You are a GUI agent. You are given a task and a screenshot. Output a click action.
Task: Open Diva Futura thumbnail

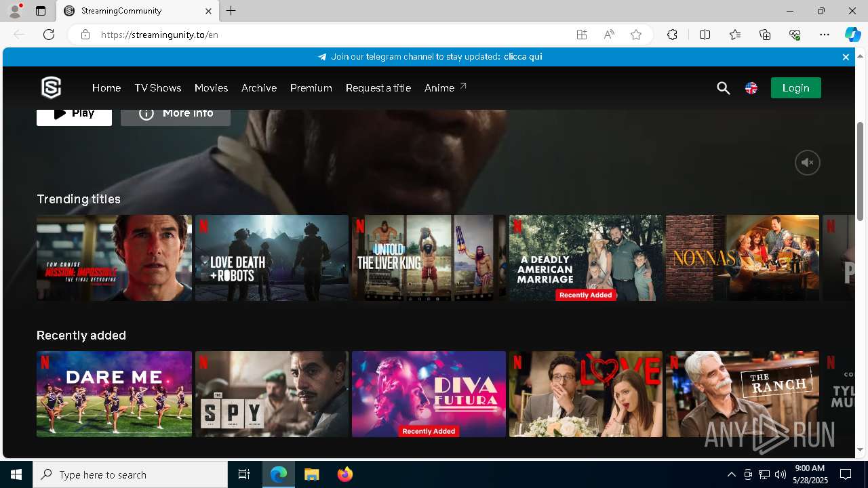(429, 394)
